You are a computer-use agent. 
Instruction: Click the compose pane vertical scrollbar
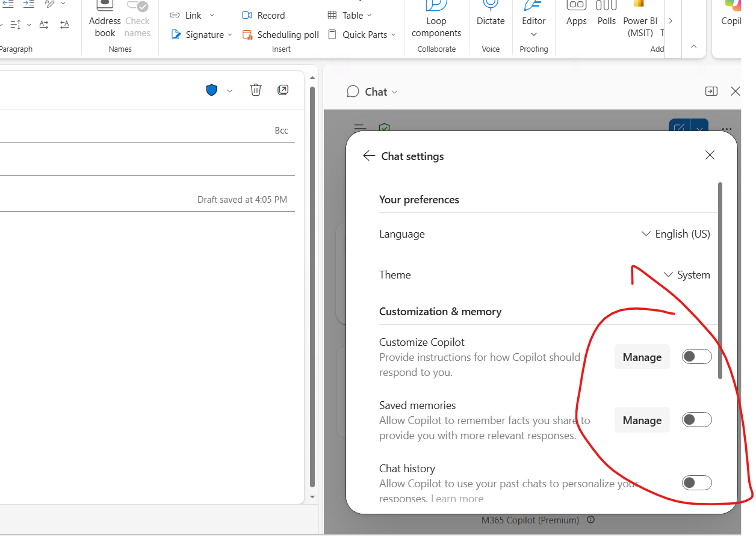[312, 288]
